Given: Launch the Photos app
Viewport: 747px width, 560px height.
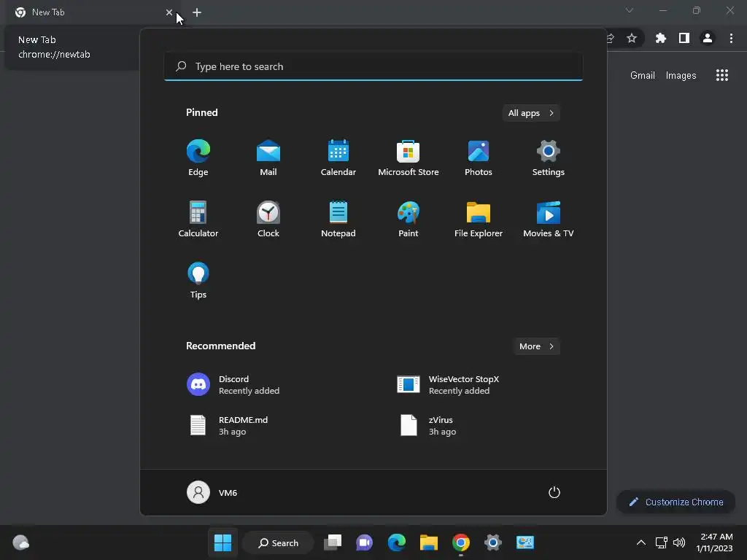Looking at the screenshot, I should pyautogui.click(x=479, y=158).
